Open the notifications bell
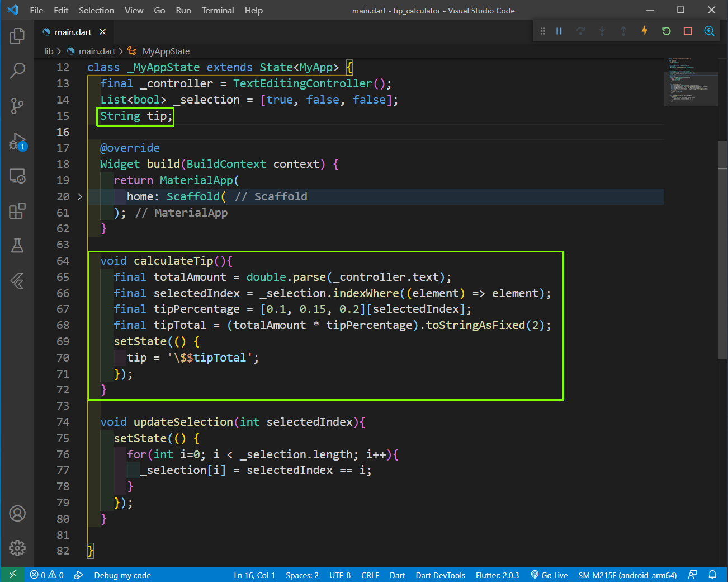Viewport: 728px width, 582px height. [x=712, y=575]
